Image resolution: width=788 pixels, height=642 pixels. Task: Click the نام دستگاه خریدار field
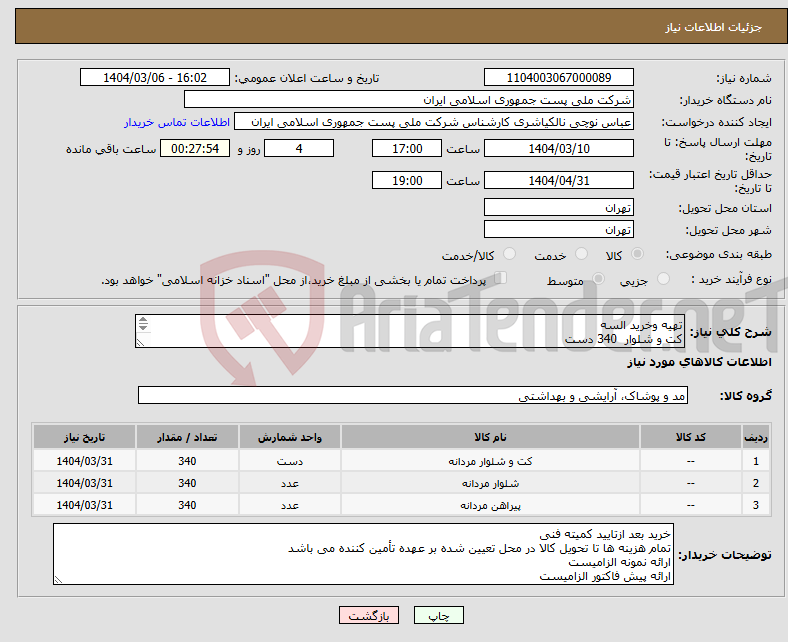coord(409,100)
